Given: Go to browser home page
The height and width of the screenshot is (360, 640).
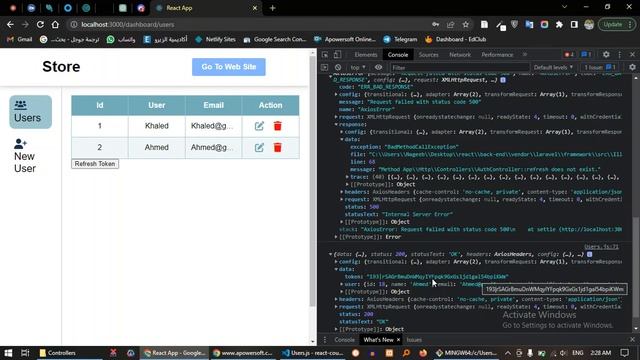Looking at the screenshot, I should point(55,24).
